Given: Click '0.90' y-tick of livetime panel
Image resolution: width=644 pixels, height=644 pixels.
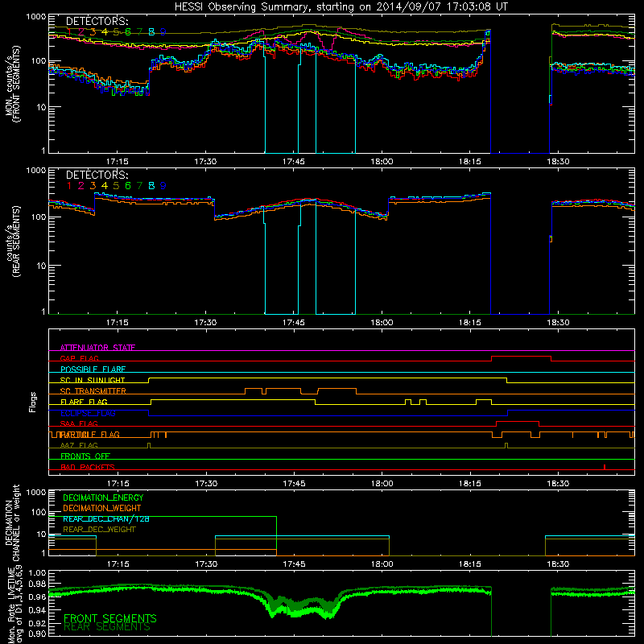Looking at the screenshot, I should click(x=37, y=634).
